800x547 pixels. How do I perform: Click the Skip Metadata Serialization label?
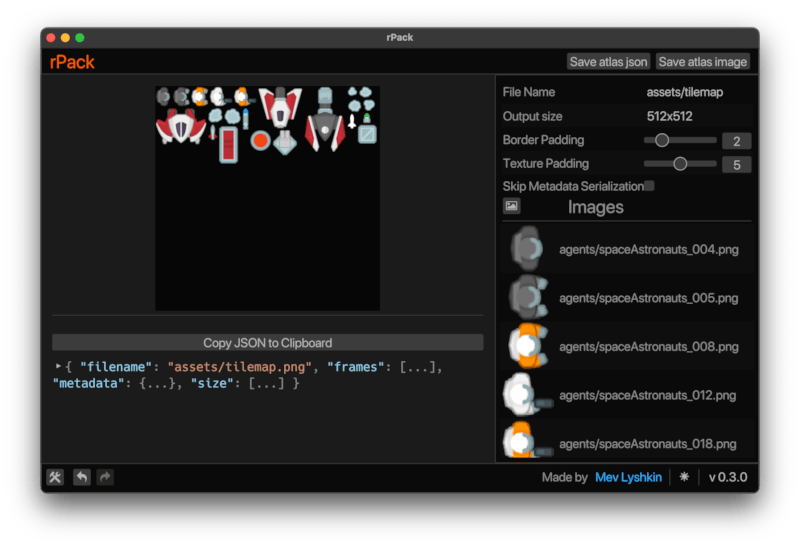572,186
